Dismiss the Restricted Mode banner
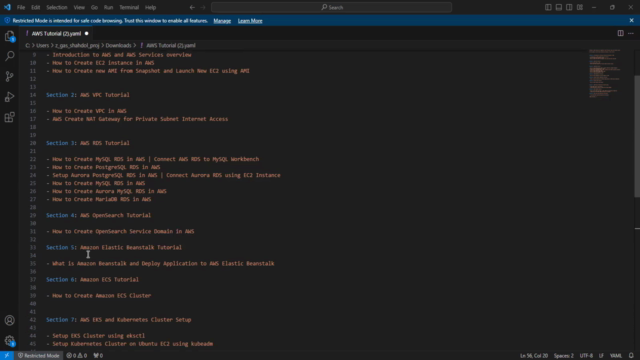This screenshot has height=360, width=640. click(631, 20)
